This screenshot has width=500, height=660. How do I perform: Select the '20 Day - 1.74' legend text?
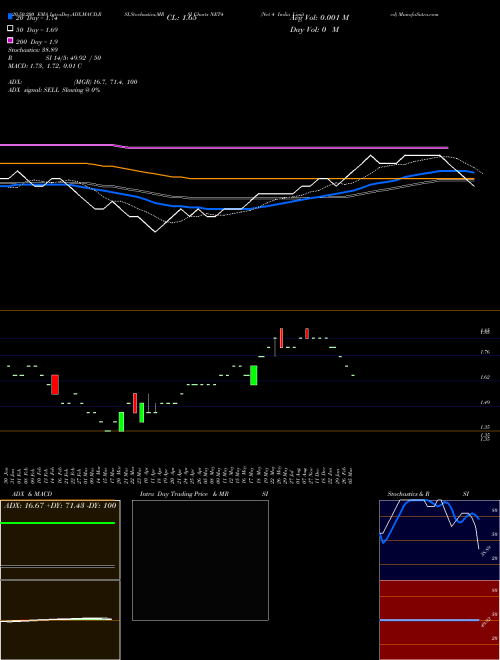pyautogui.click(x=36, y=18)
